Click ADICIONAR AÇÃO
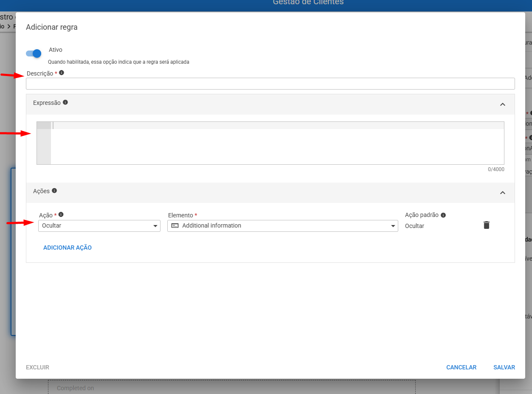Screen dimensions: 532x394 coord(68,248)
